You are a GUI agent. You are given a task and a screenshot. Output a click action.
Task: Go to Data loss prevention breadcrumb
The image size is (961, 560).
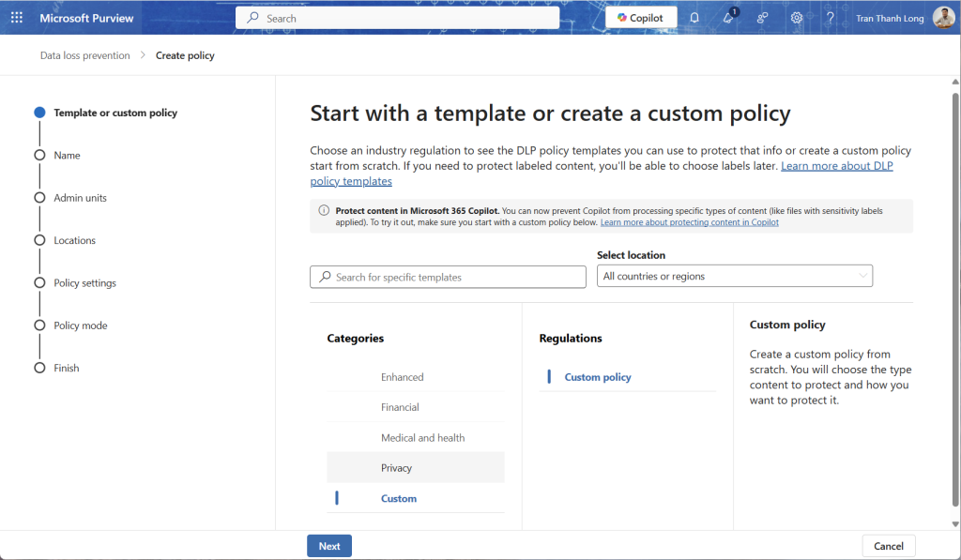coord(84,55)
